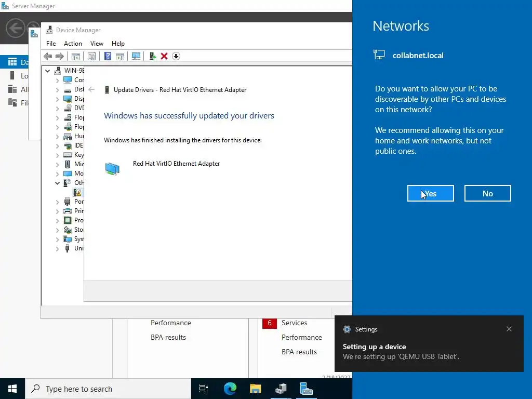This screenshot has height=399, width=532.
Task: Open Properties from the Device Manager toolbar
Action: (91, 56)
